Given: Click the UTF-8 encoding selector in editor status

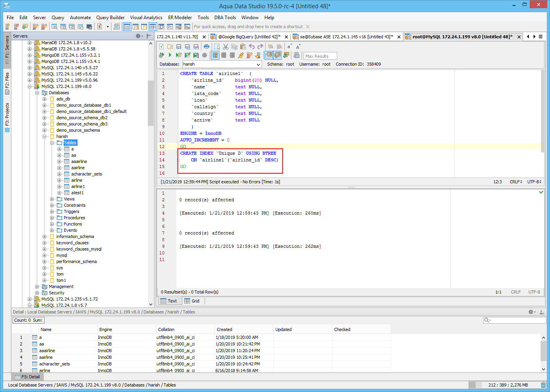Looking at the screenshot, I should point(534,182).
